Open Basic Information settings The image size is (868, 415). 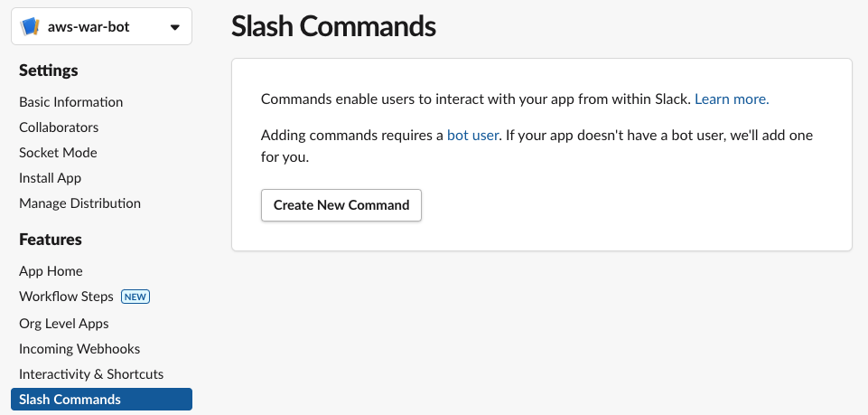[70, 102]
